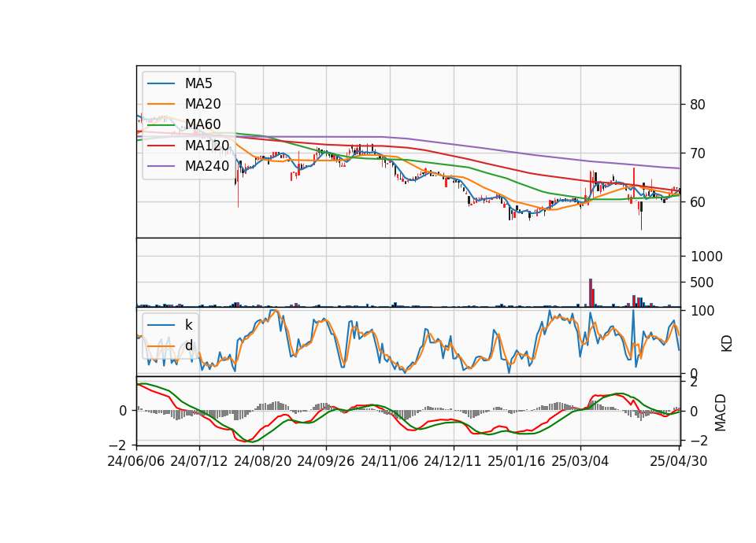
Task: Click the price axis value 80
Action: point(698,105)
